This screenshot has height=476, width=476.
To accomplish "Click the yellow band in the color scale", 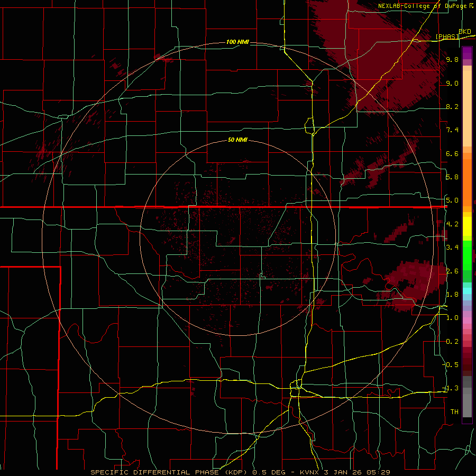I will [467, 226].
